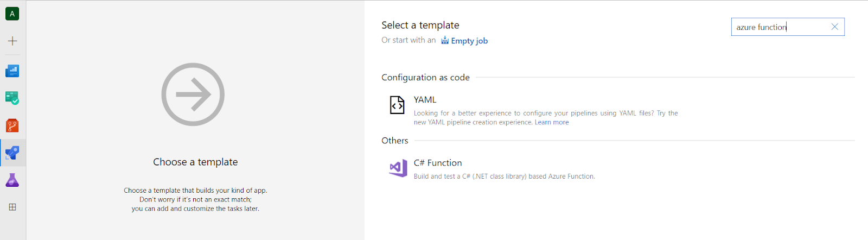Click the large circled arrow icon
The width and height of the screenshot is (868, 240).
pyautogui.click(x=193, y=94)
